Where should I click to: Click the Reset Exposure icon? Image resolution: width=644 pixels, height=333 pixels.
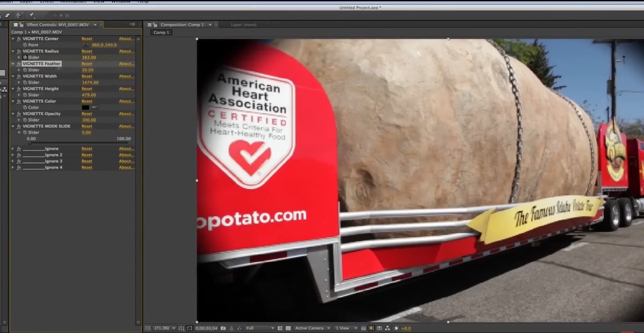(x=396, y=328)
